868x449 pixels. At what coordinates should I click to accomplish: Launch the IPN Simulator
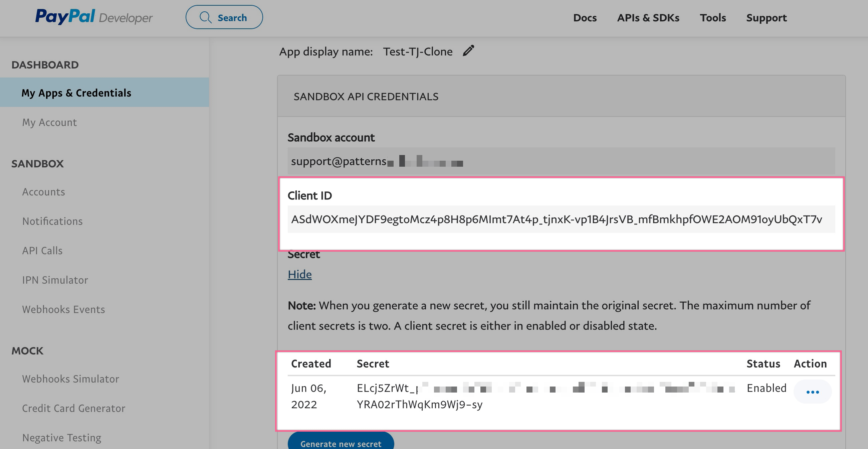pos(55,280)
